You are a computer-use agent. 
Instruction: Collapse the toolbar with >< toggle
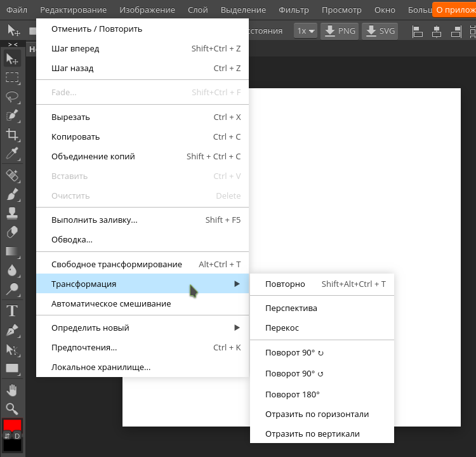click(x=13, y=44)
